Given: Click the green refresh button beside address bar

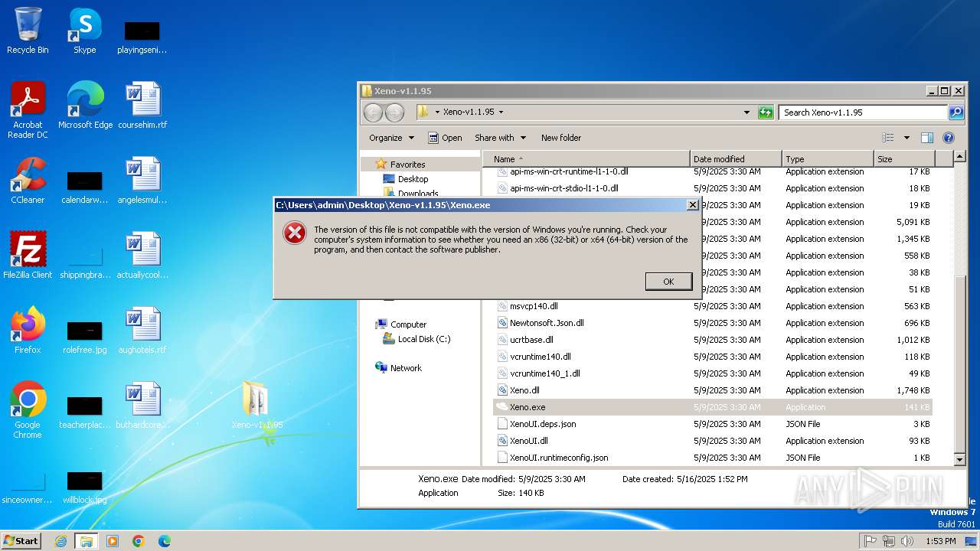Looking at the screenshot, I should click(x=766, y=112).
